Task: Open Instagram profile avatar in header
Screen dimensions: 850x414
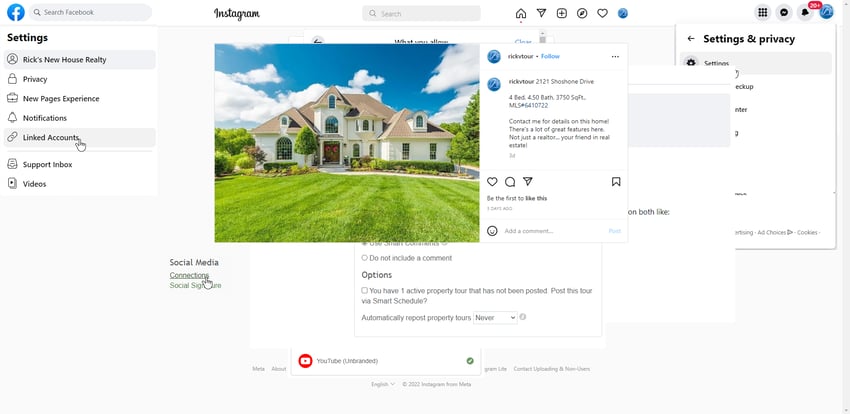Action: 623,14
